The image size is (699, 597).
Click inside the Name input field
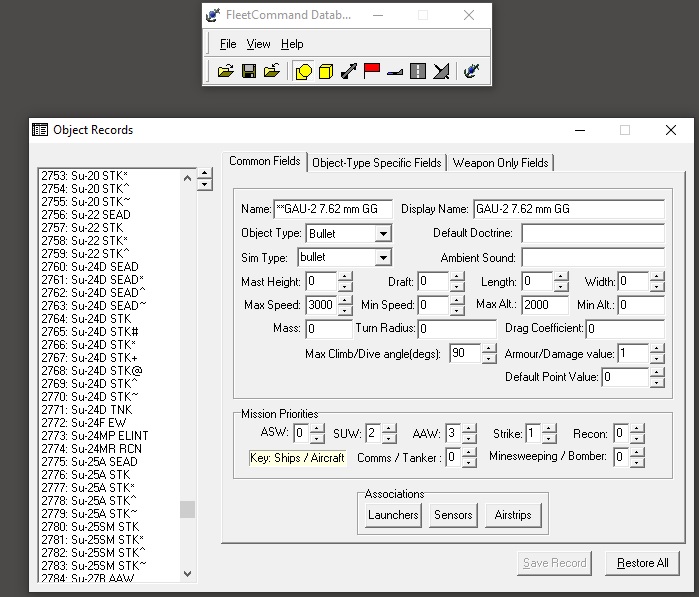(333, 209)
